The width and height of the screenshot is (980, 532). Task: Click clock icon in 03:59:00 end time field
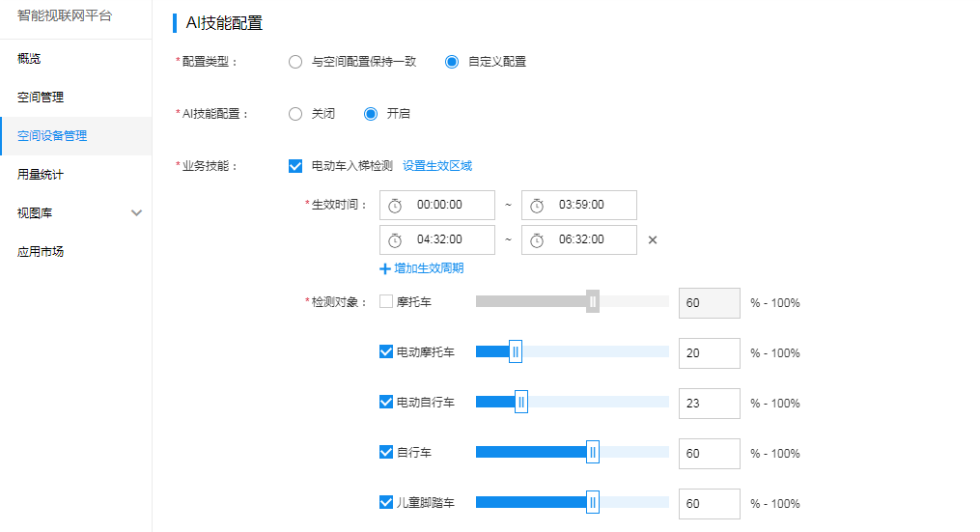(x=536, y=206)
